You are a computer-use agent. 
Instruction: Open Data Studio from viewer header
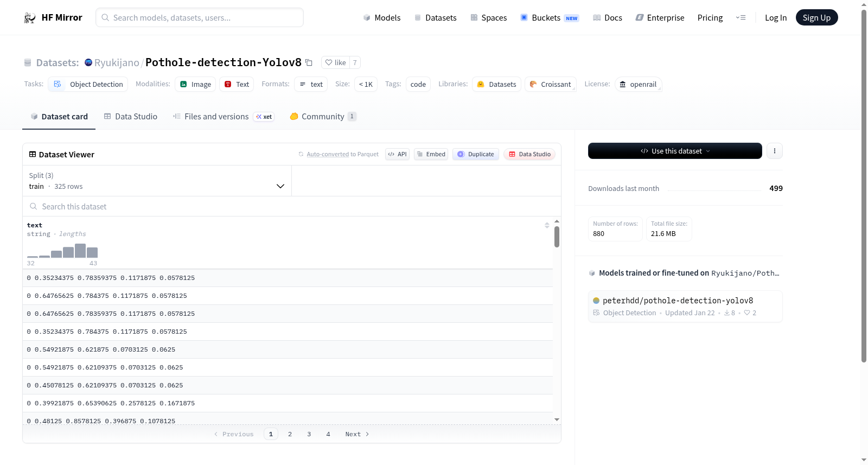pyautogui.click(x=529, y=154)
